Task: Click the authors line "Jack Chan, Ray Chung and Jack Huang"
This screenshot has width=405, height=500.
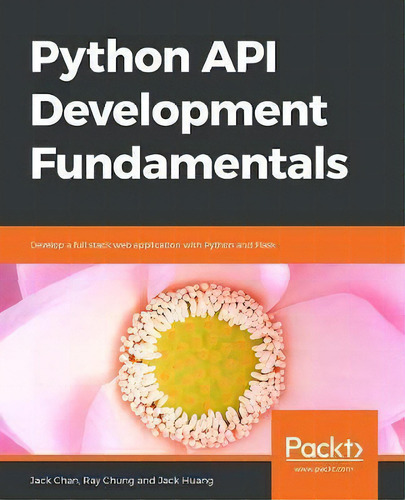Action: [x=122, y=481]
